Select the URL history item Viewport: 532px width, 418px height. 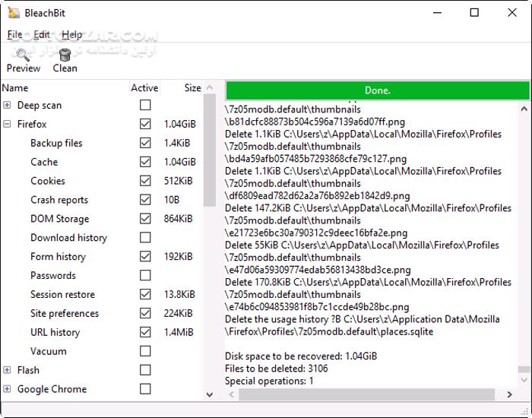pos(55,332)
